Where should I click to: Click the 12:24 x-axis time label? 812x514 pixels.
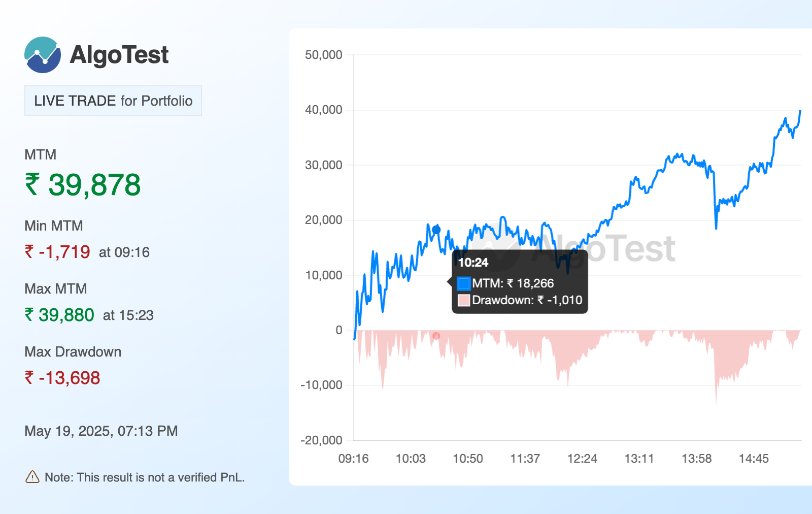pyautogui.click(x=582, y=459)
